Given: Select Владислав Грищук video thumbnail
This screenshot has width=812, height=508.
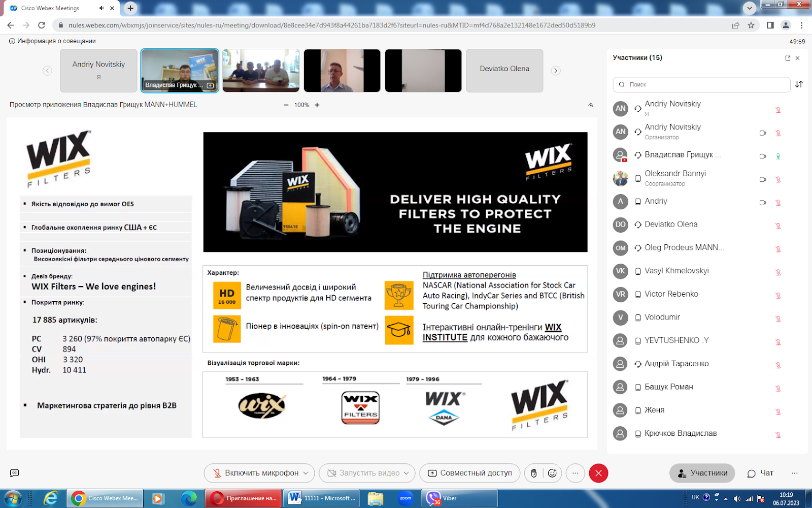Looking at the screenshot, I should 180,71.
